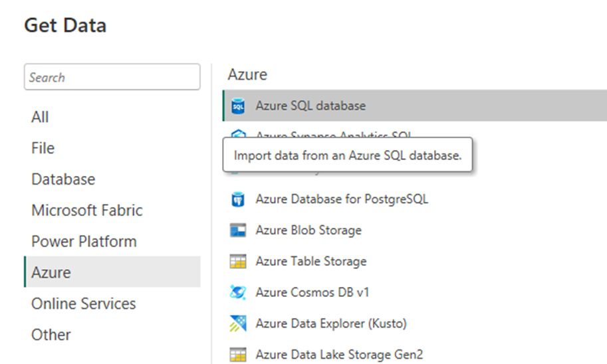Image resolution: width=607 pixels, height=364 pixels.
Task: Select the Azure category
Action: [51, 272]
